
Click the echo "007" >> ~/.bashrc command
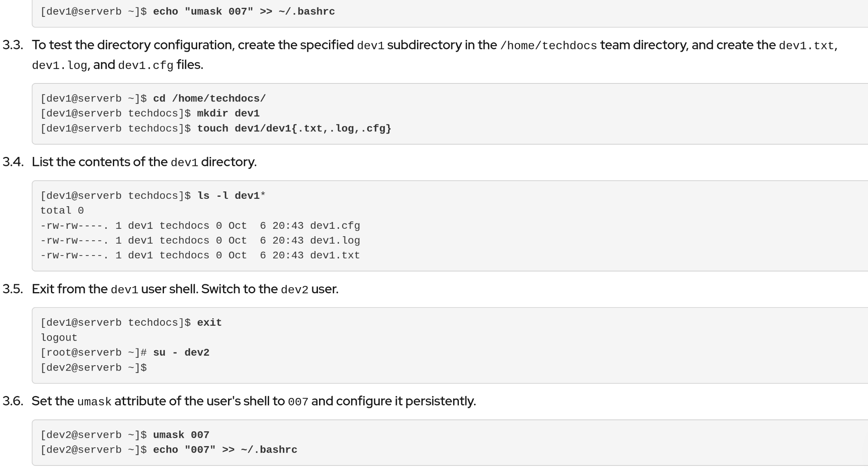(225, 450)
